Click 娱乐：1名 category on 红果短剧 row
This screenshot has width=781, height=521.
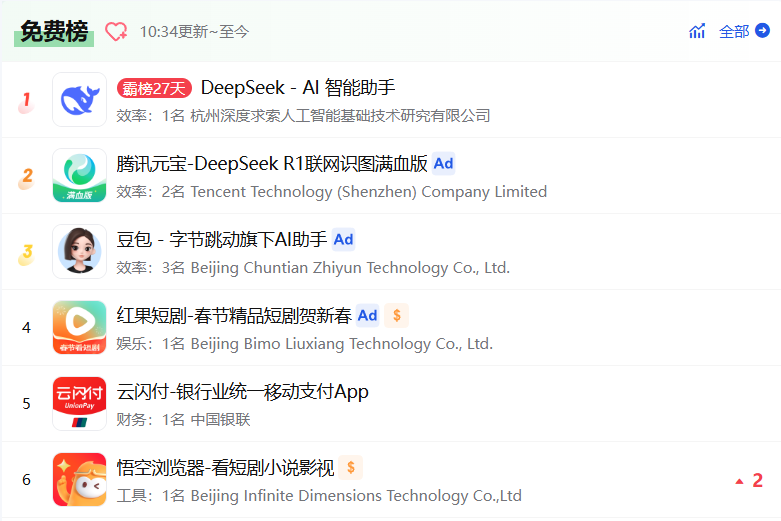(150, 344)
